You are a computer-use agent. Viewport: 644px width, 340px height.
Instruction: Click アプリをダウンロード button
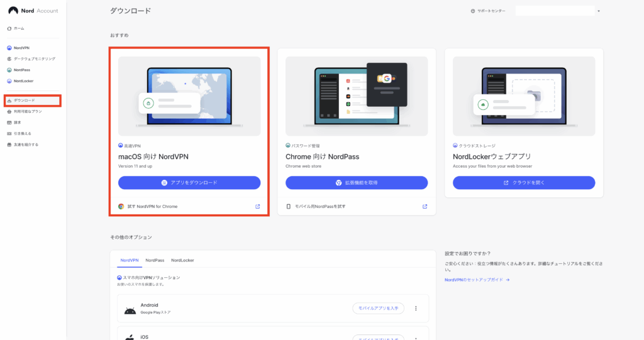click(189, 183)
